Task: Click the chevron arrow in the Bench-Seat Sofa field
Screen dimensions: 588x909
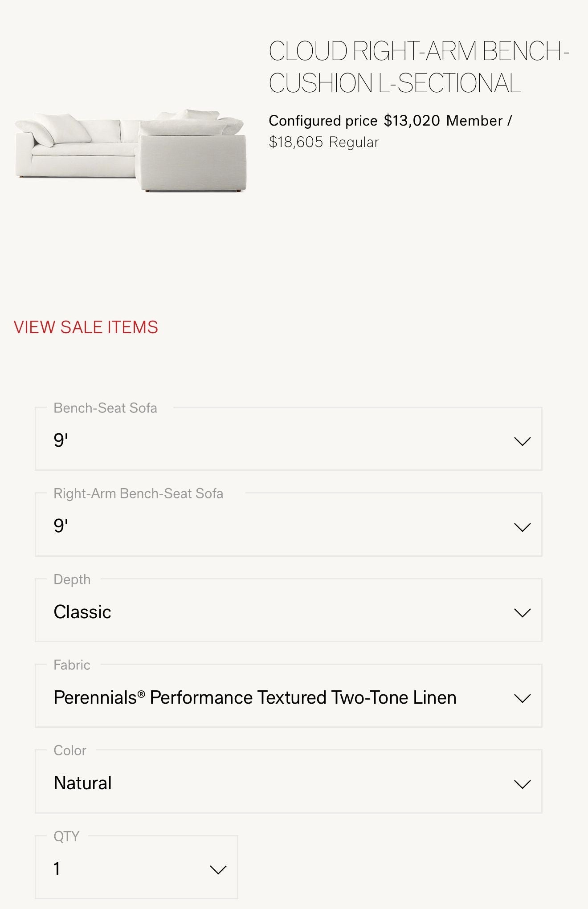Action: click(522, 441)
